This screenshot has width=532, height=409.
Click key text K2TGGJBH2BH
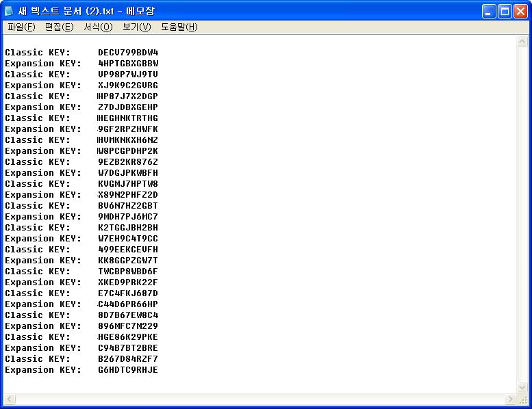(128, 227)
